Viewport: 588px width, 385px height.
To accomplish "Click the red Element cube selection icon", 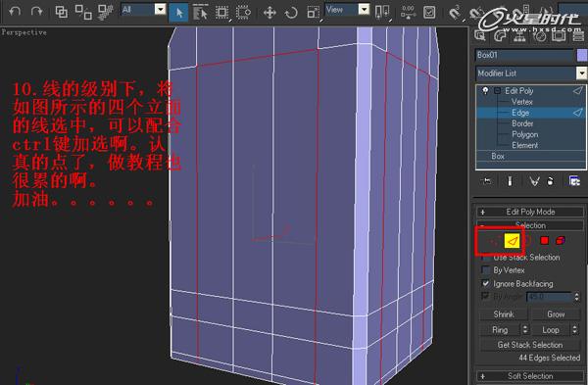I will click(561, 240).
